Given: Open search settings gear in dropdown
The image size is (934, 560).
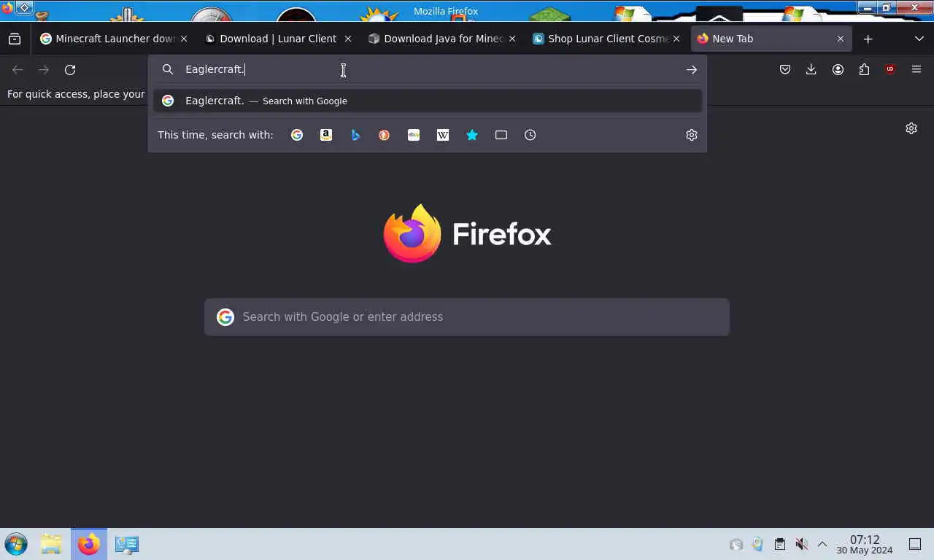Looking at the screenshot, I should coord(692,135).
